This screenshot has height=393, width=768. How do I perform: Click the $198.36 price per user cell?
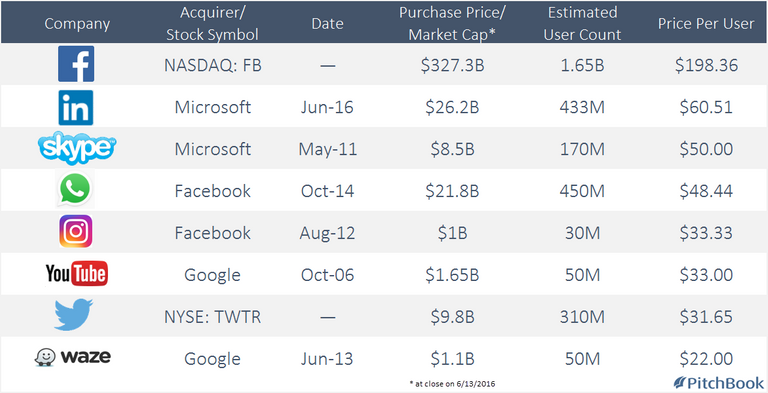706,65
